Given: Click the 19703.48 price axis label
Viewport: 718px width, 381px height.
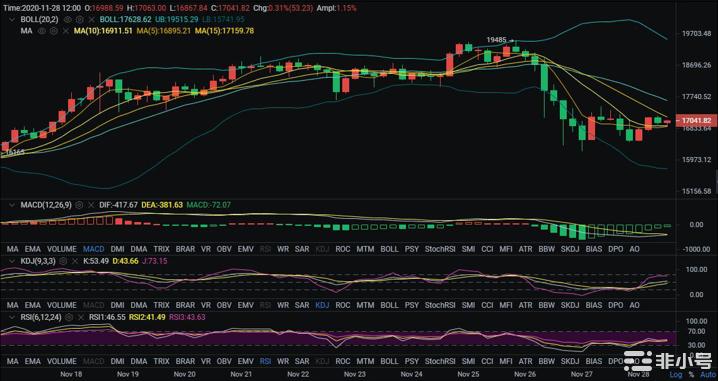Looking at the screenshot, I should [697, 34].
